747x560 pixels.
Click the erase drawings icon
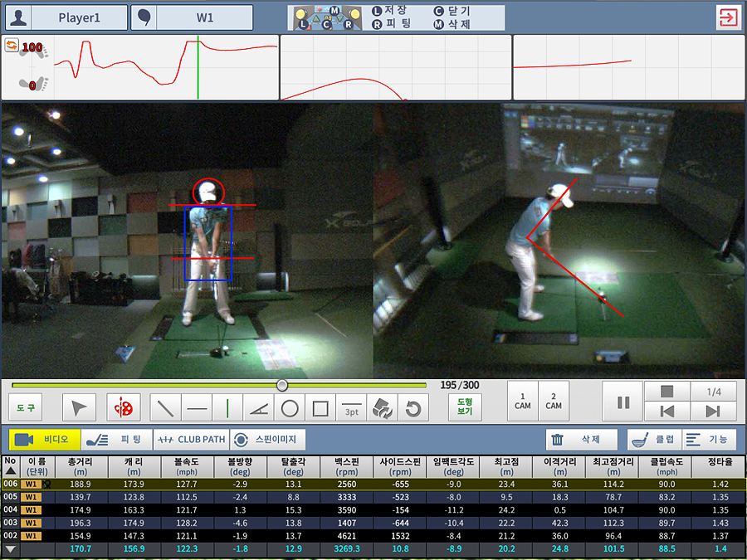(x=382, y=407)
